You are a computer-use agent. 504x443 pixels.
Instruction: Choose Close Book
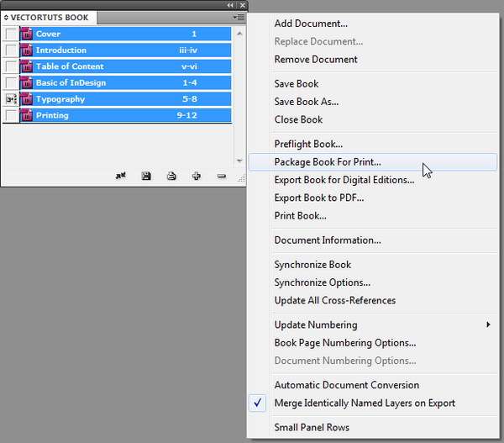coord(298,119)
